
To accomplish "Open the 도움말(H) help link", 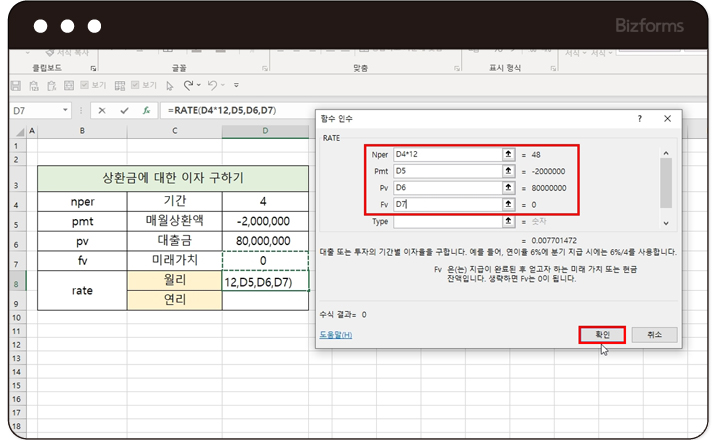I will click(336, 335).
